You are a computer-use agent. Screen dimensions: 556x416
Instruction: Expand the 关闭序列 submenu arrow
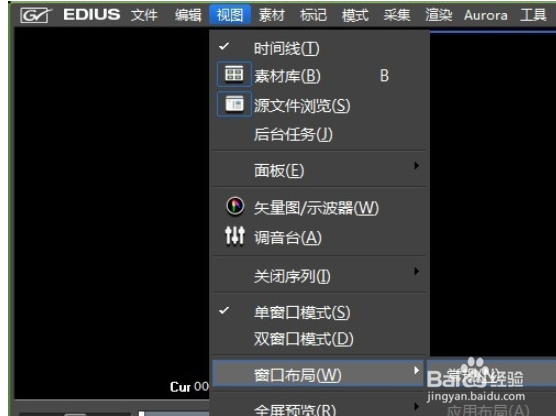416,272
